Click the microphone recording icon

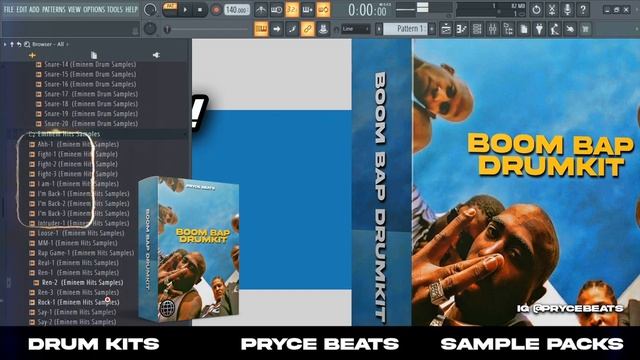tap(567, 9)
